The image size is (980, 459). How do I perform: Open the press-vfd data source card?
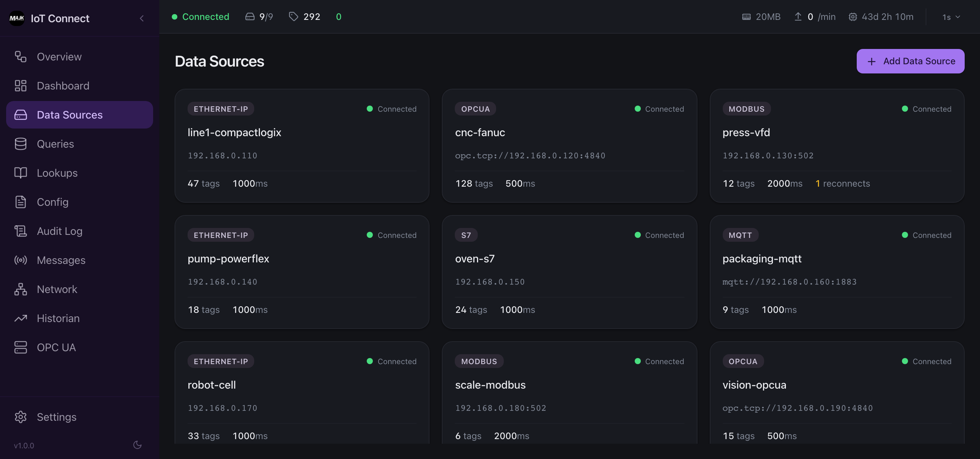pos(837,146)
